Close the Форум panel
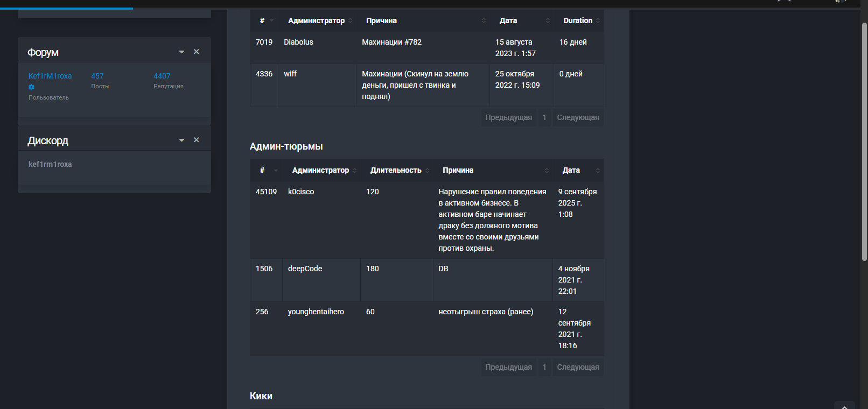This screenshot has height=409, width=868. click(x=197, y=52)
